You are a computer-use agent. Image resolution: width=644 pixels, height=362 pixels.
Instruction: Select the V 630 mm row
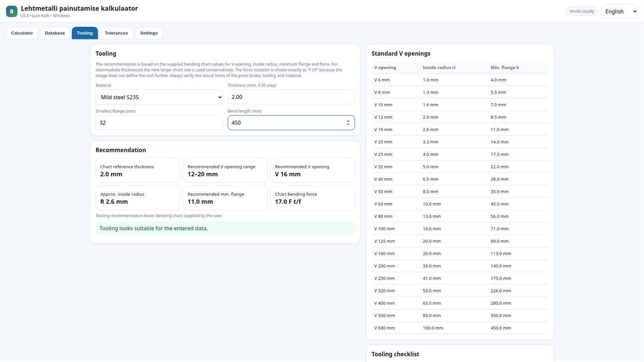(x=460, y=328)
